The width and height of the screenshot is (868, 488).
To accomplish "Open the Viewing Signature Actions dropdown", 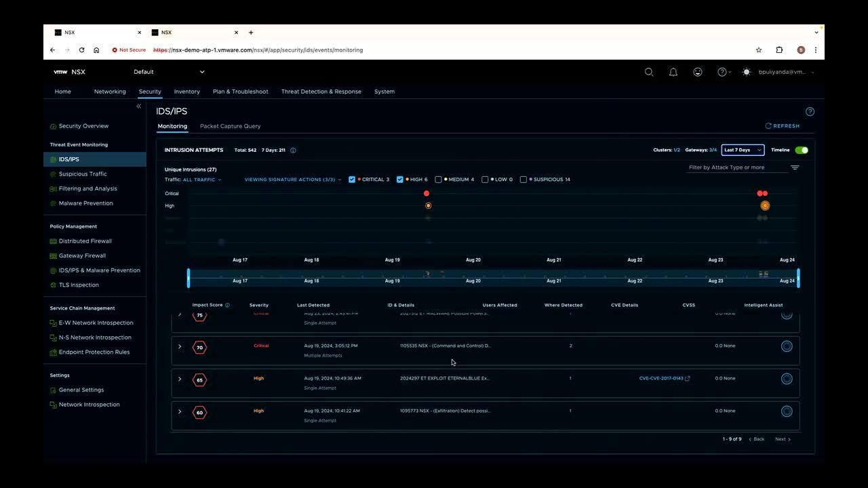I will (x=292, y=180).
